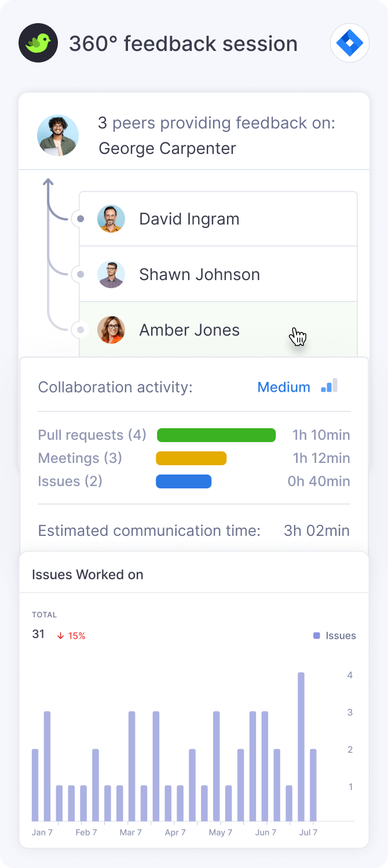
Task: Click Amber Jones's avatar
Action: tap(111, 330)
